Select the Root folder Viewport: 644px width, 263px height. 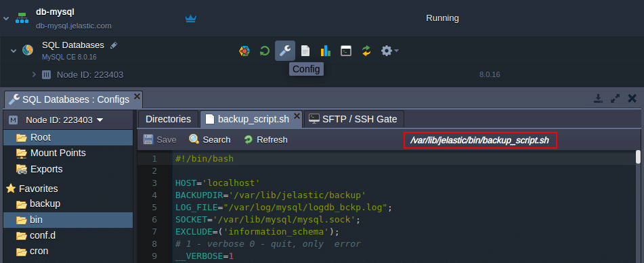(x=68, y=137)
